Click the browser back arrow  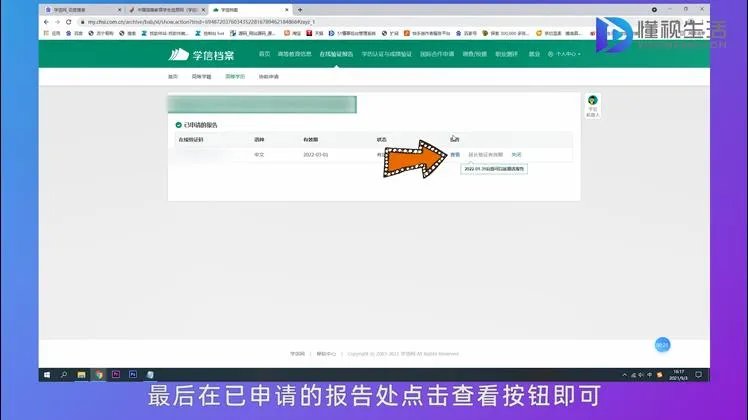click(x=46, y=22)
